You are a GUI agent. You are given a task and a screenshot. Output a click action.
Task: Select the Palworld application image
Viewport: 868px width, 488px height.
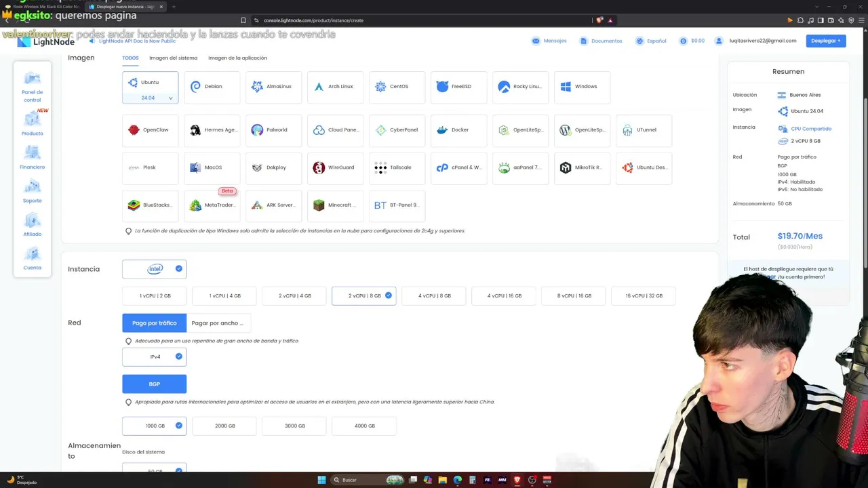[273, 130]
